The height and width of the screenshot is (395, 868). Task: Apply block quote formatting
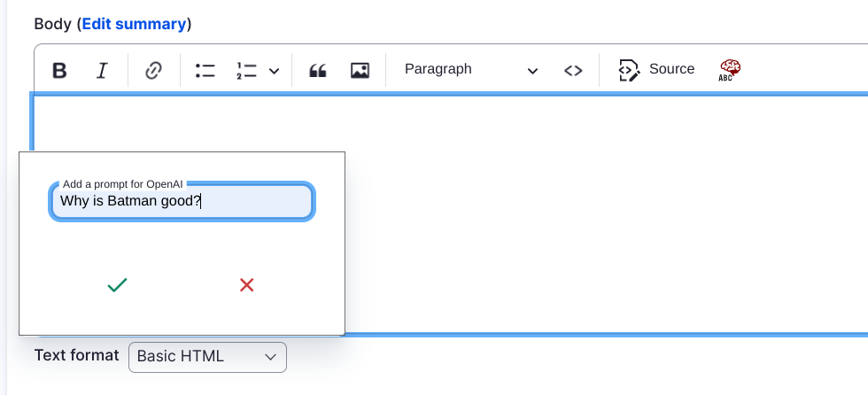click(x=317, y=70)
